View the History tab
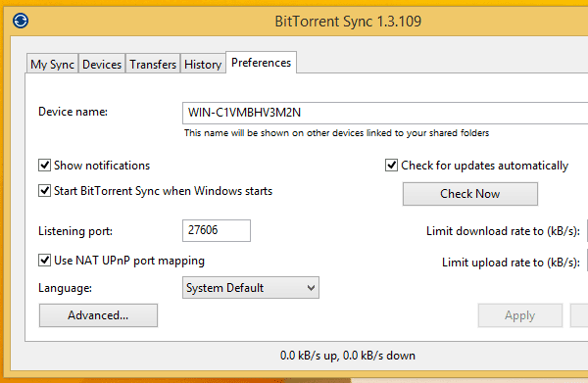 tap(203, 64)
